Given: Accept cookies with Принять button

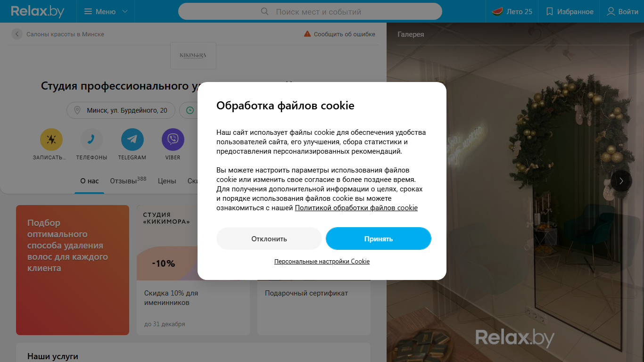Looking at the screenshot, I should pos(379,239).
